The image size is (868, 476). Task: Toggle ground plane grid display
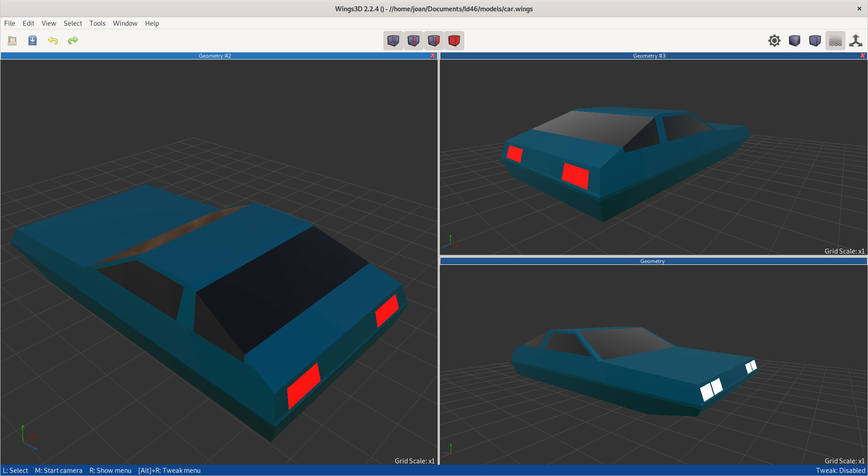tap(835, 41)
